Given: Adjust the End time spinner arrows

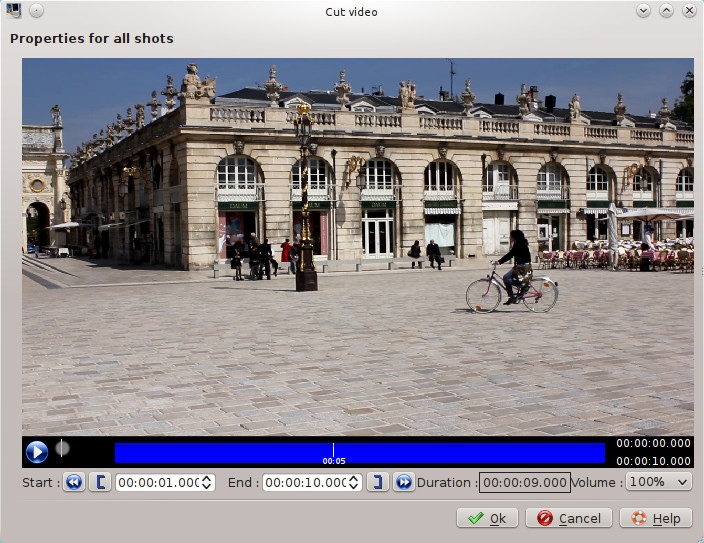Looking at the screenshot, I should click(354, 482).
